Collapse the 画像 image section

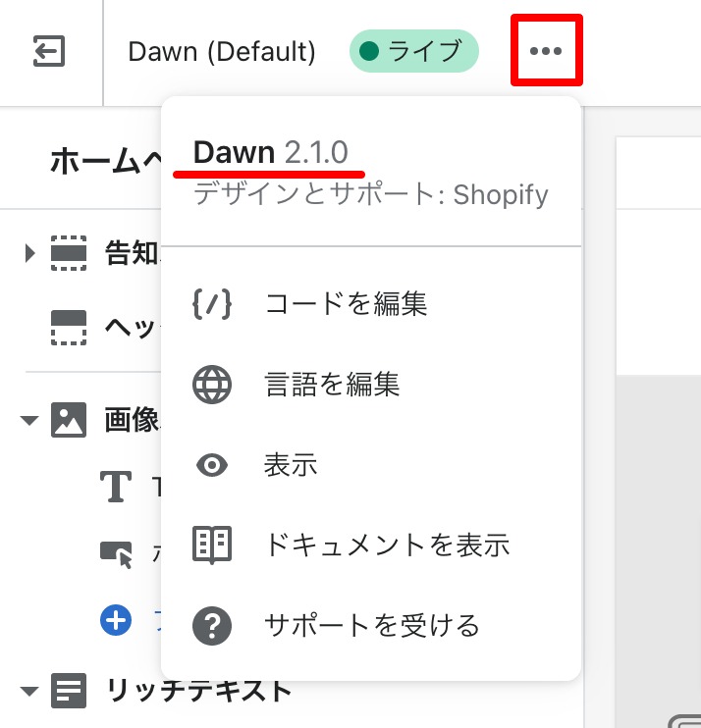click(29, 420)
